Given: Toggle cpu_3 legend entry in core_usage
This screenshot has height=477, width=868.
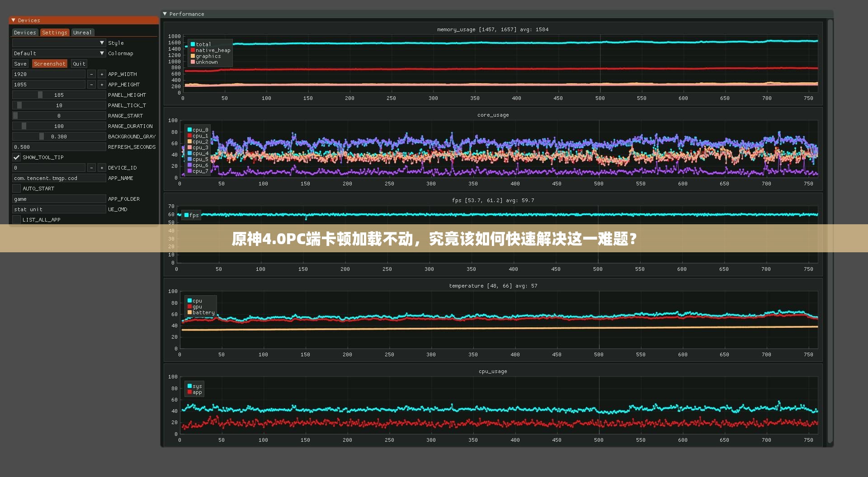Looking at the screenshot, I should click(x=198, y=147).
